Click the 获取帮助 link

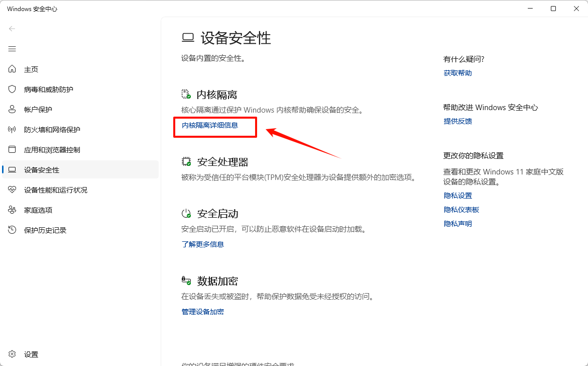coord(457,73)
